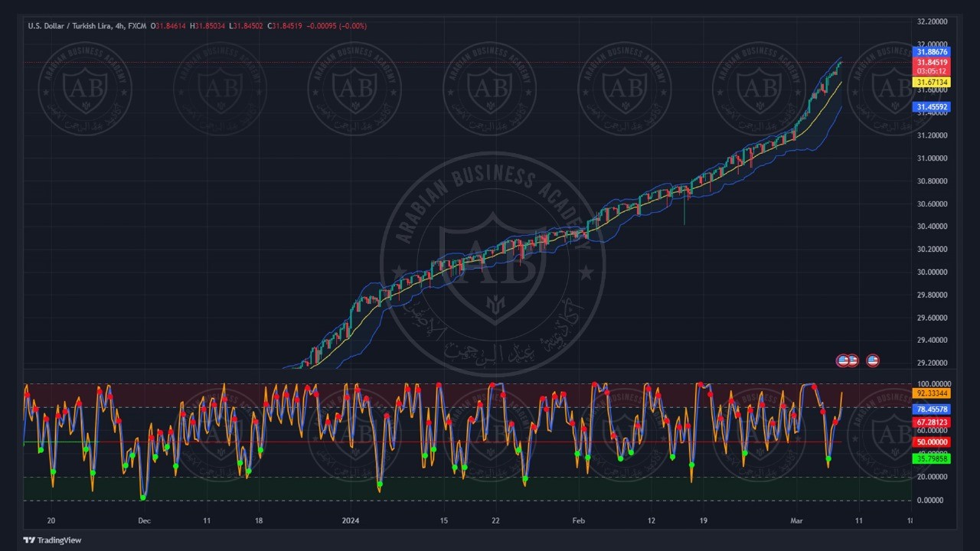Select the upper band blue label 31.88676
The image size is (980, 551).
[932, 52]
